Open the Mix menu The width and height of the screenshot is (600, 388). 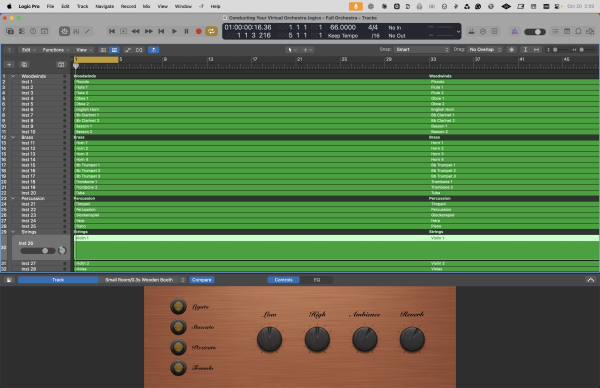(146, 7)
